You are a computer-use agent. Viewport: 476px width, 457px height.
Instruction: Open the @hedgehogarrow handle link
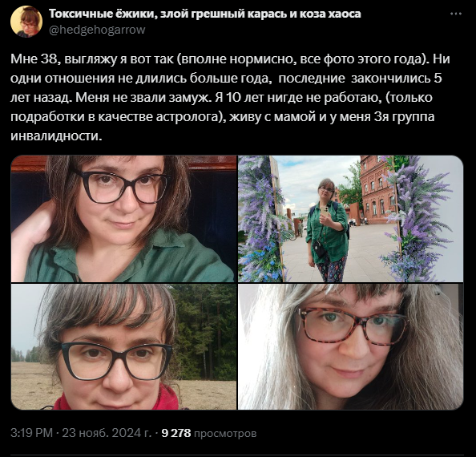pos(97,30)
